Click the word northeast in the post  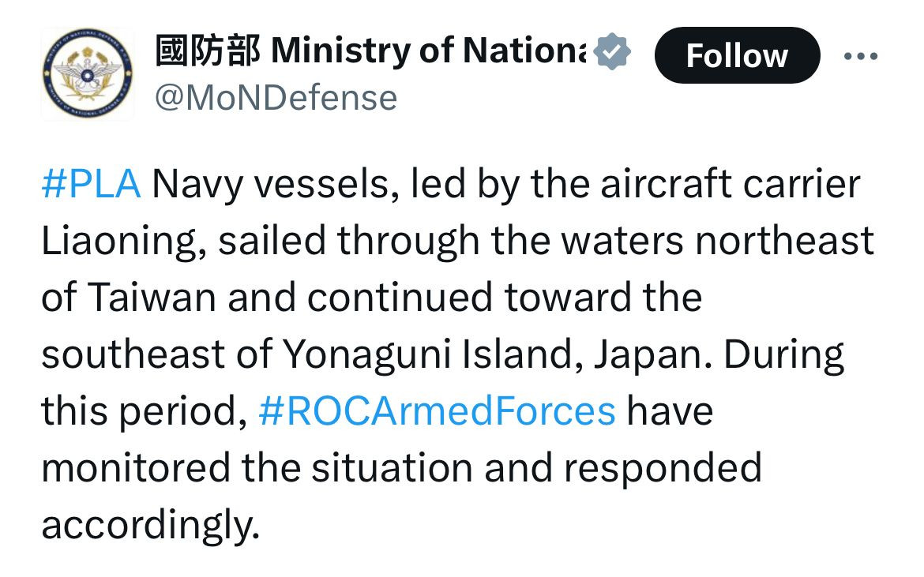tap(784, 241)
